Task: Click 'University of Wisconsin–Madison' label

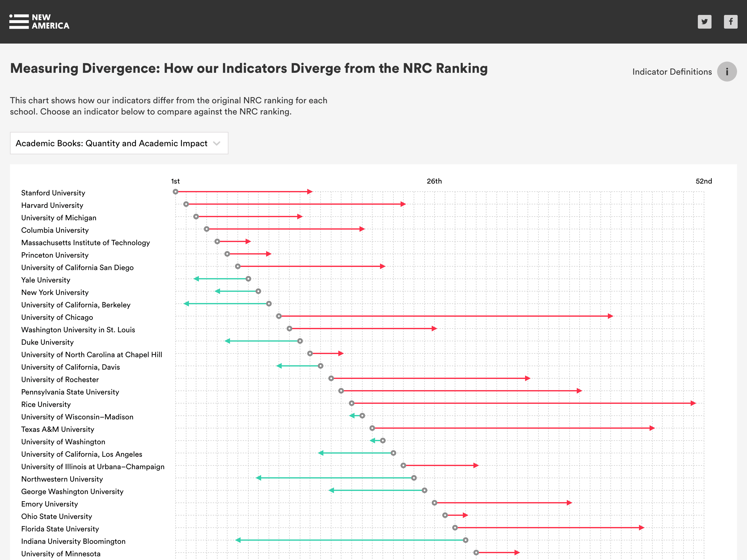Action: coord(77,417)
